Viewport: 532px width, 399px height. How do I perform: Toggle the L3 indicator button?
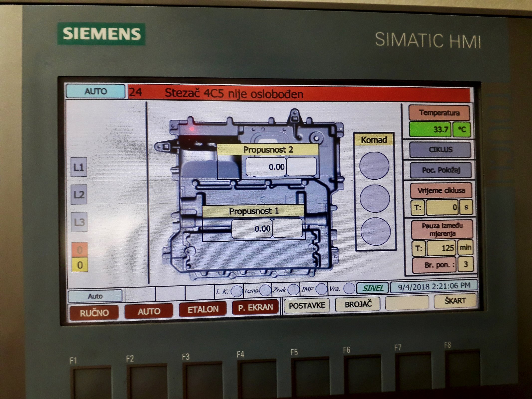coord(79,222)
